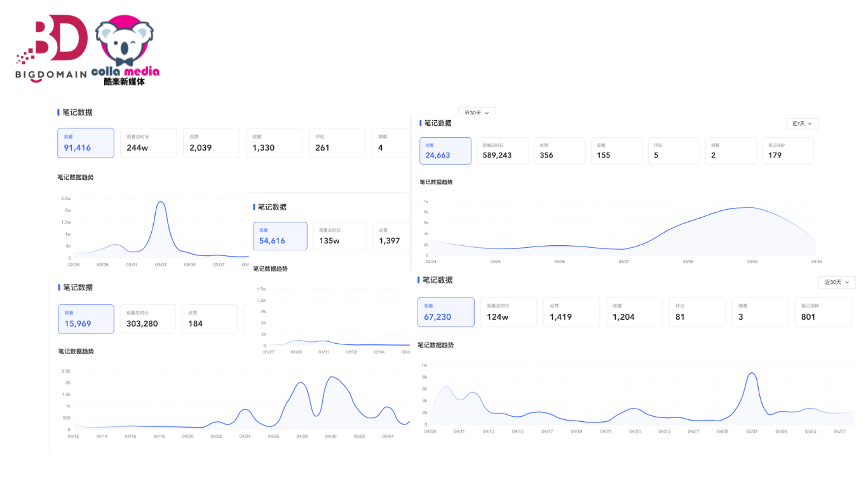Viewport: 868px width, 488px height.
Task: Click the 05/01 peak on the 67,230 chart
Action: coord(752,374)
